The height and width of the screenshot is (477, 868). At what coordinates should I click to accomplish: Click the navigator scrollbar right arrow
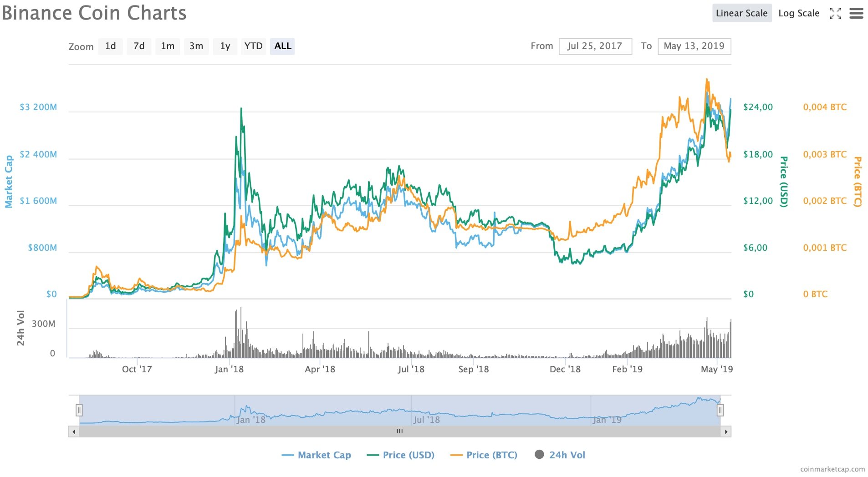726,431
